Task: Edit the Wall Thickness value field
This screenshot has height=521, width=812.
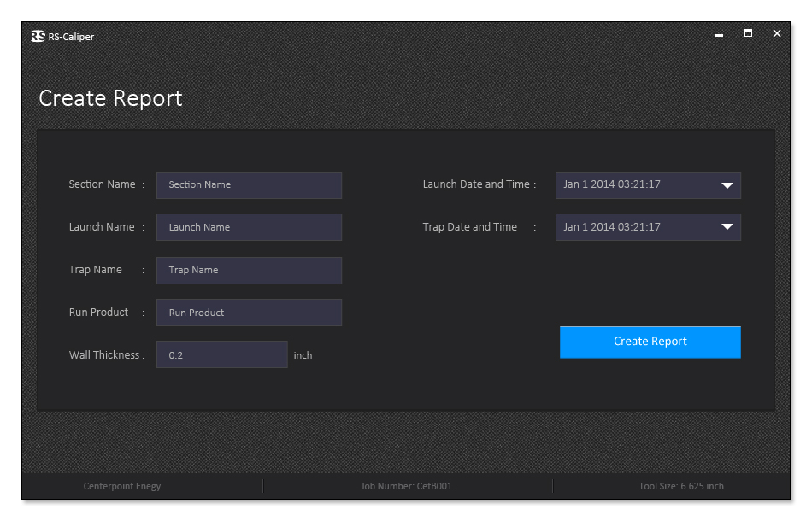Action: pos(221,355)
